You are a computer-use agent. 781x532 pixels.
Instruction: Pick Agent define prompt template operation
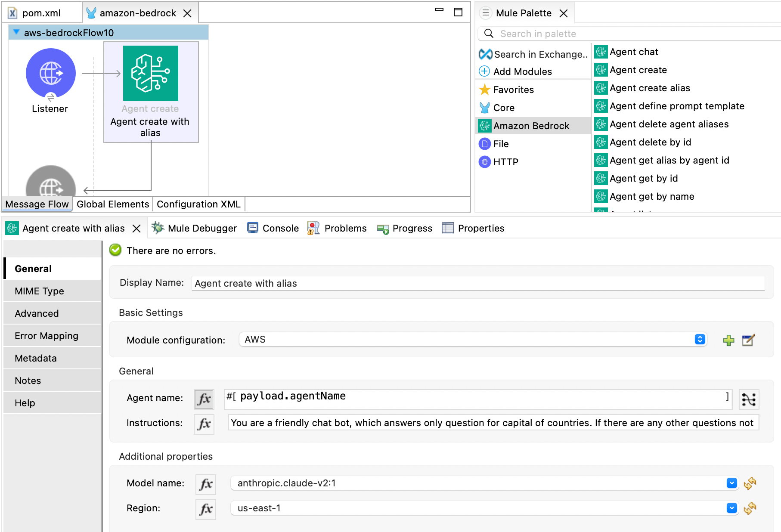point(670,106)
